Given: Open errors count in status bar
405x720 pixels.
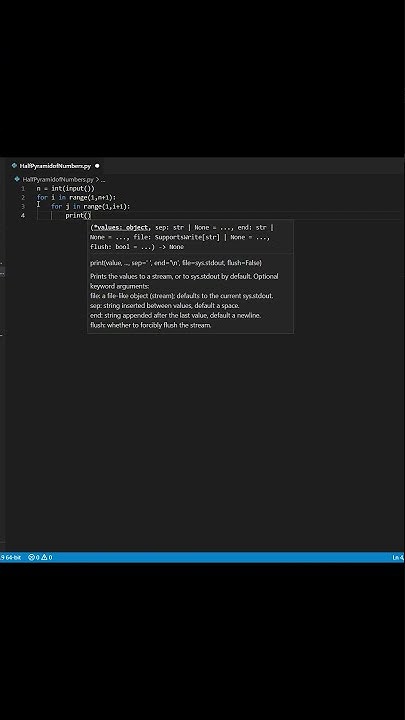Looking at the screenshot, I should (x=34, y=557).
